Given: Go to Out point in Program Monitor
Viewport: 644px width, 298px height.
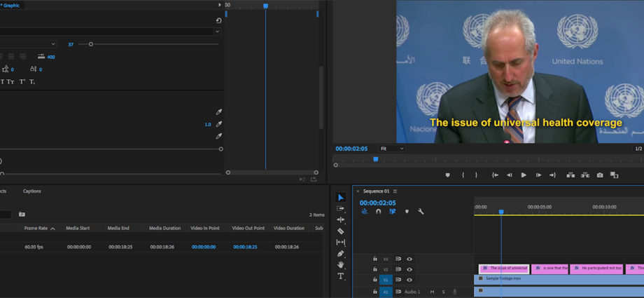Looking at the screenshot, I should click(552, 175).
